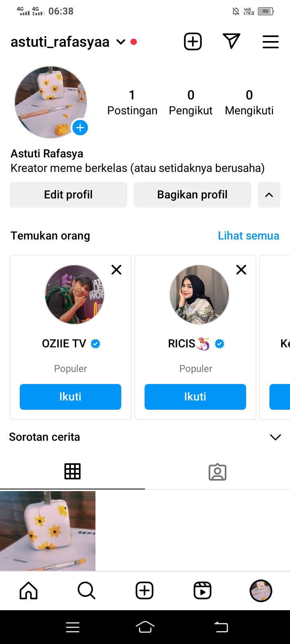Viewport: 290px width, 644px height.
Task: Open the flower charger post thumbnail
Action: click(x=48, y=530)
